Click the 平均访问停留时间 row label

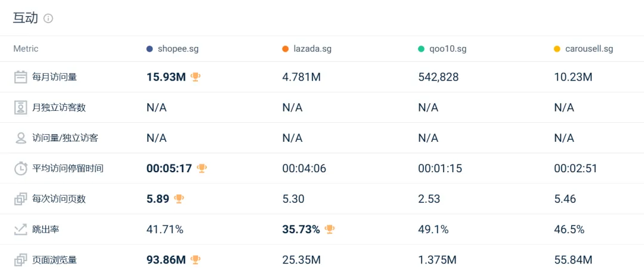click(67, 168)
